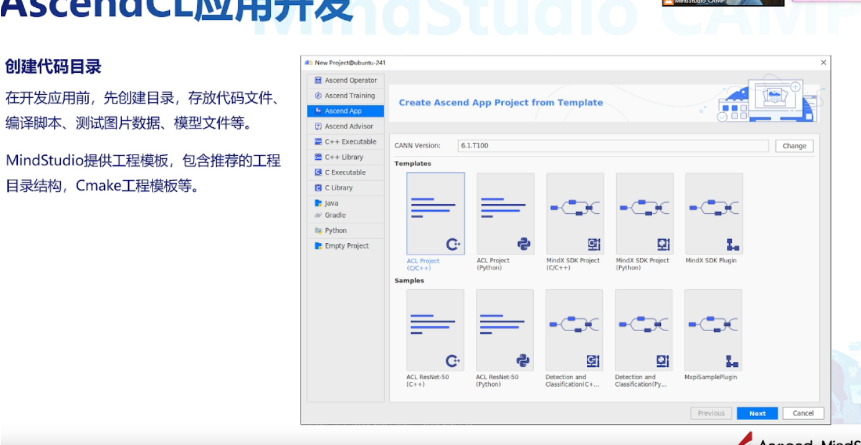Choose Detection and Classification C++ sample
861x445 pixels.
tap(574, 330)
